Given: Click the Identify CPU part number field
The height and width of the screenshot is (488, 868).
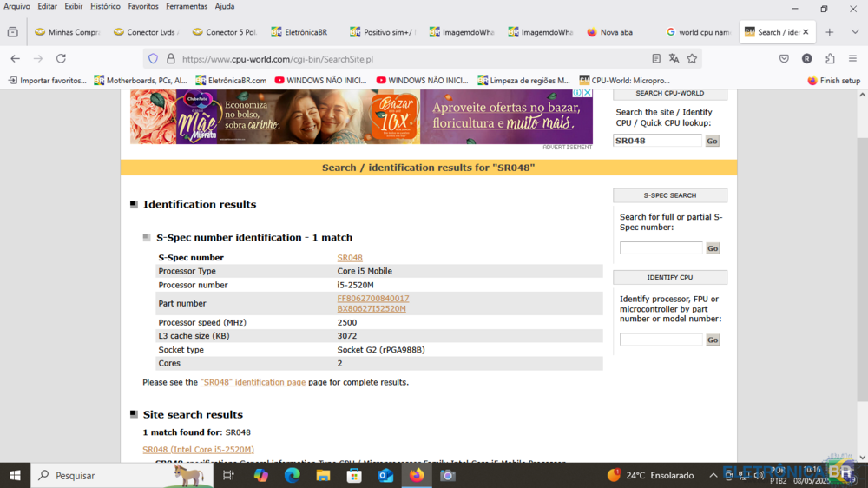Looking at the screenshot, I should click(661, 340).
